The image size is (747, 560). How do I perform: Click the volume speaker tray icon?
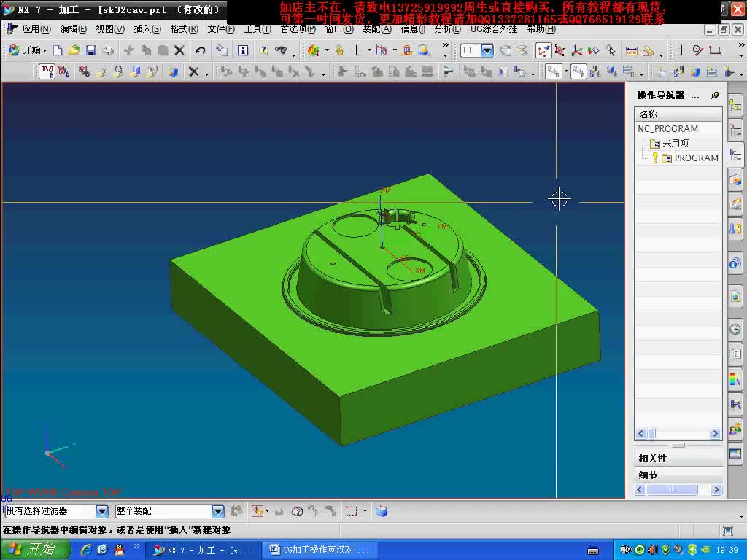point(653,550)
